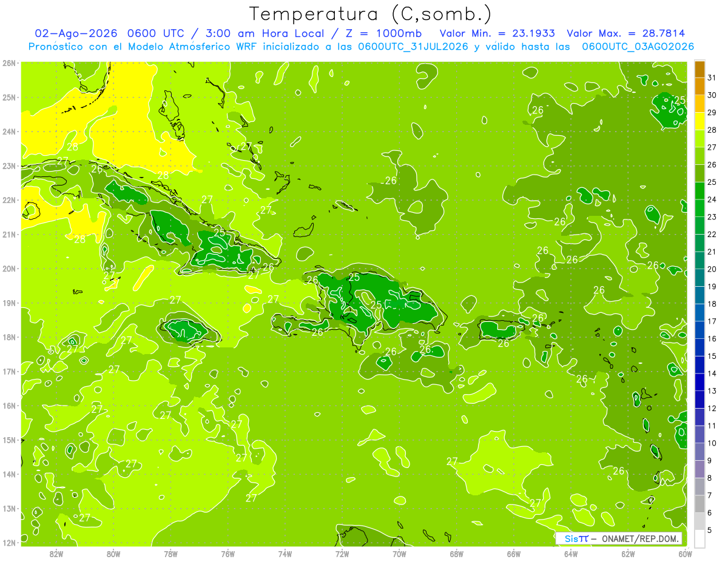Click the 78W longitude axis label
728x562 pixels.
point(170,554)
